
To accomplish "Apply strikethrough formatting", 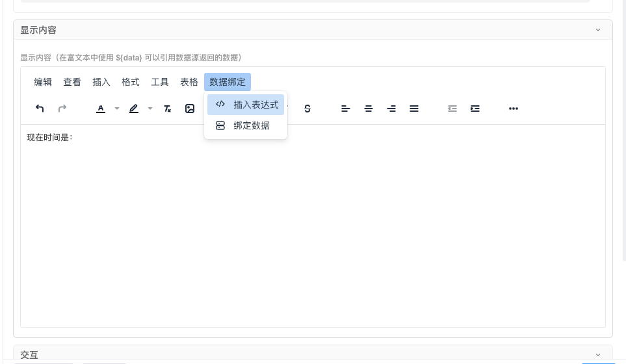I will [x=307, y=109].
